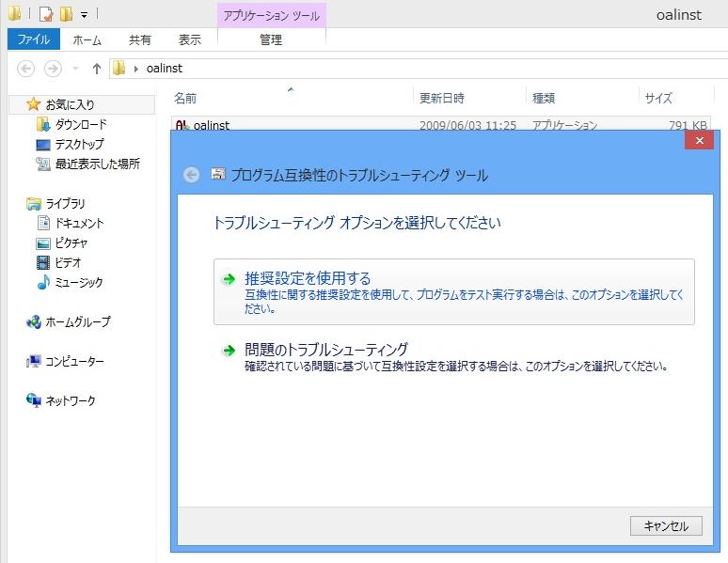Sort files by 種類 column
The image size is (728, 563).
(544, 98)
